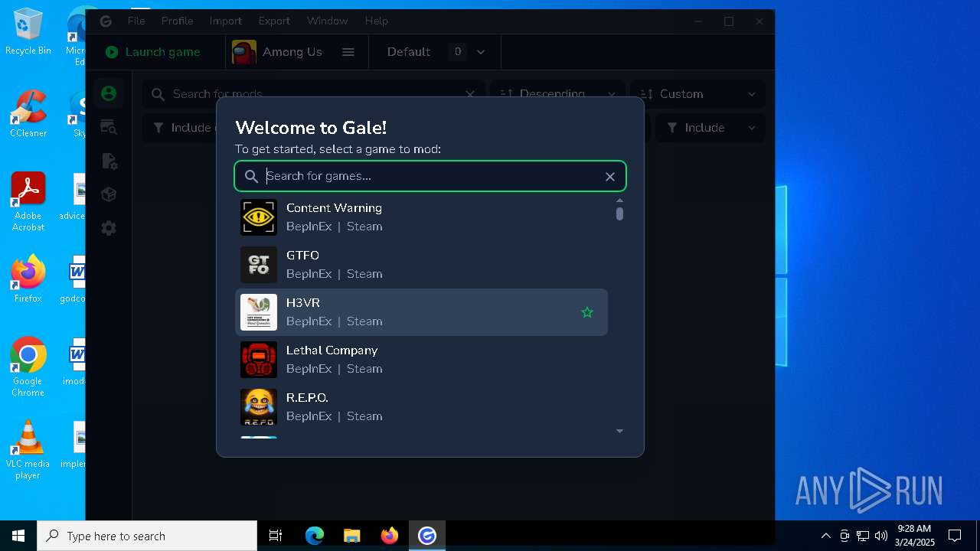980x551 pixels.
Task: Click the clock showing 9:28 AM
Action: (915, 536)
